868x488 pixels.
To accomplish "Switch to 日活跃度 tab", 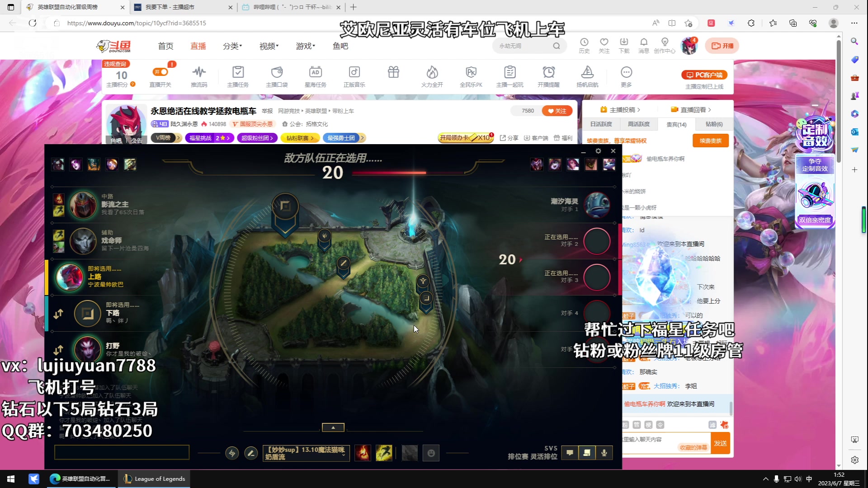I will point(601,124).
